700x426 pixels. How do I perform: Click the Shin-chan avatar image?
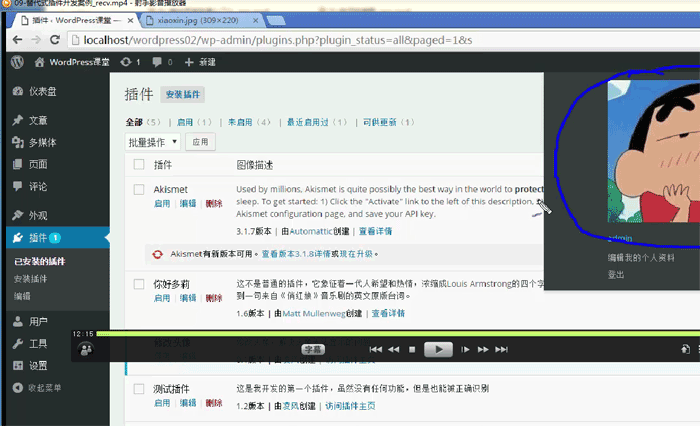654,151
